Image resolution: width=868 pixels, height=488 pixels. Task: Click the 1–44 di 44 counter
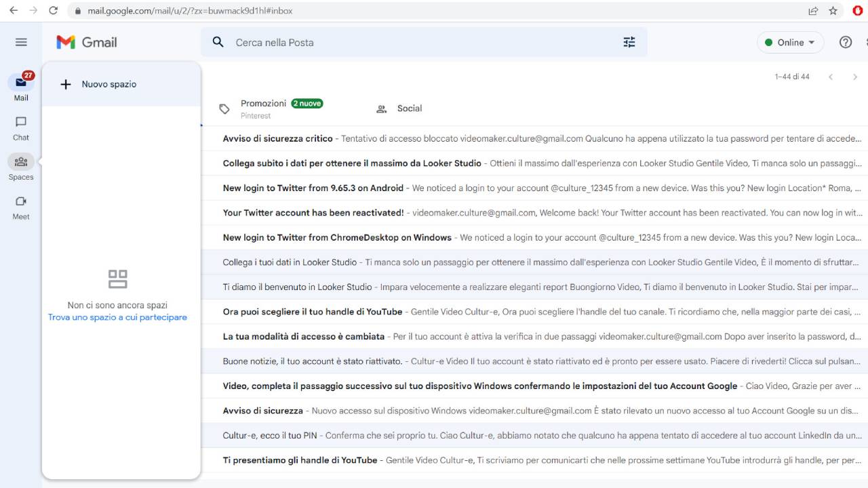(792, 77)
